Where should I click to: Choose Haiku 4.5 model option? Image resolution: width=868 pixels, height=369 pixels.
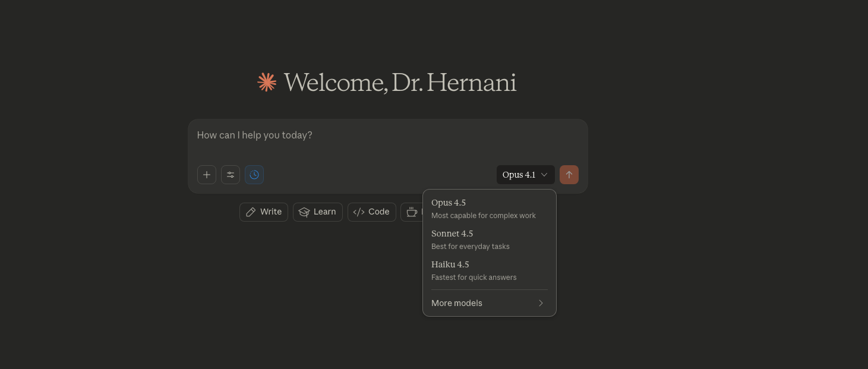(x=490, y=270)
